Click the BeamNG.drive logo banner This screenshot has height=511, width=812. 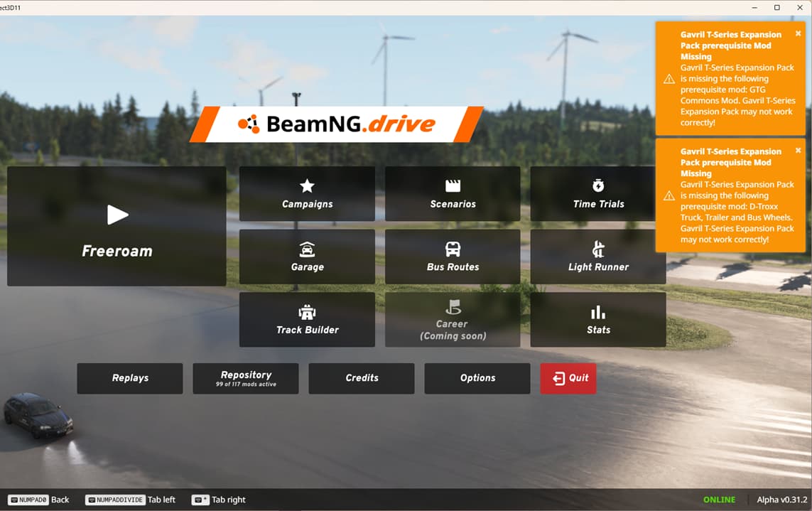336,124
